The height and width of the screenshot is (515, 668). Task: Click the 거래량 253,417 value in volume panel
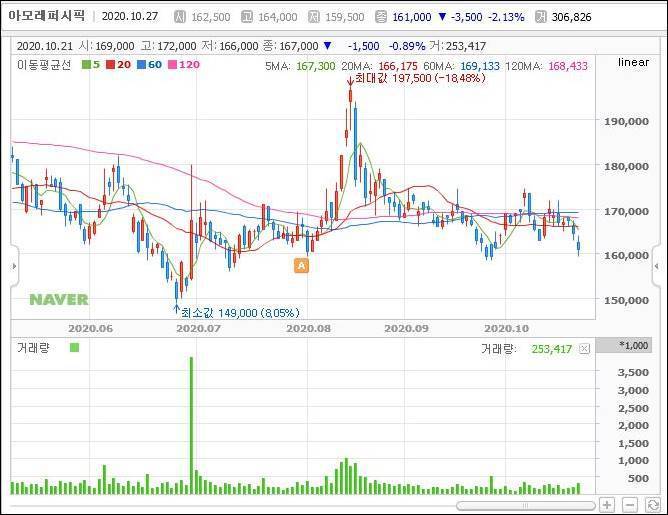pyautogui.click(x=552, y=349)
